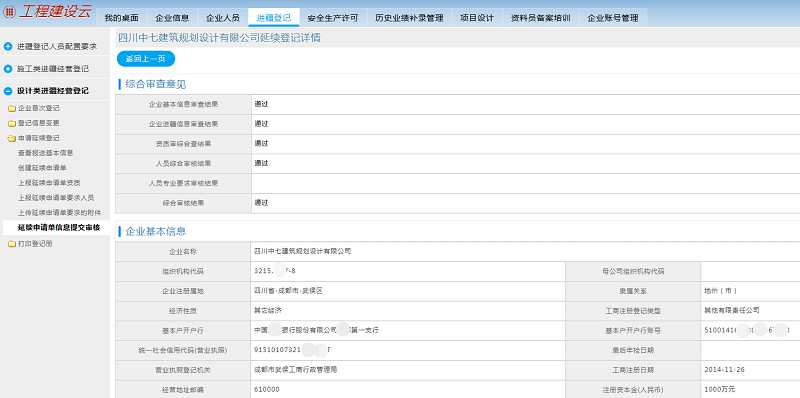
Task: Click the 基本户开户行账号 label cell
Action: coord(633,331)
